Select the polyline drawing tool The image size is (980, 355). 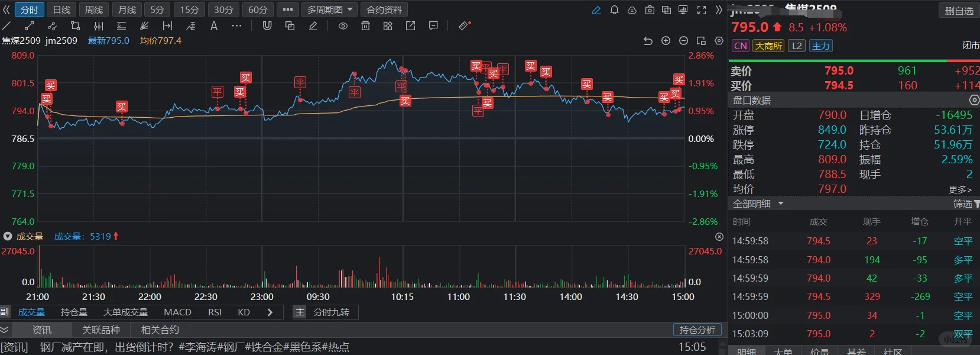coord(52,26)
